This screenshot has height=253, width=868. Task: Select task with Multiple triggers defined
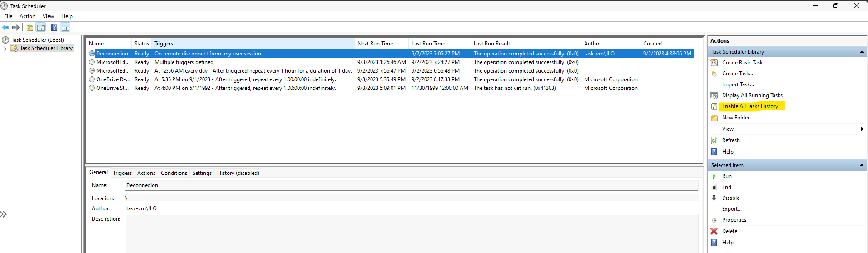[x=390, y=62]
